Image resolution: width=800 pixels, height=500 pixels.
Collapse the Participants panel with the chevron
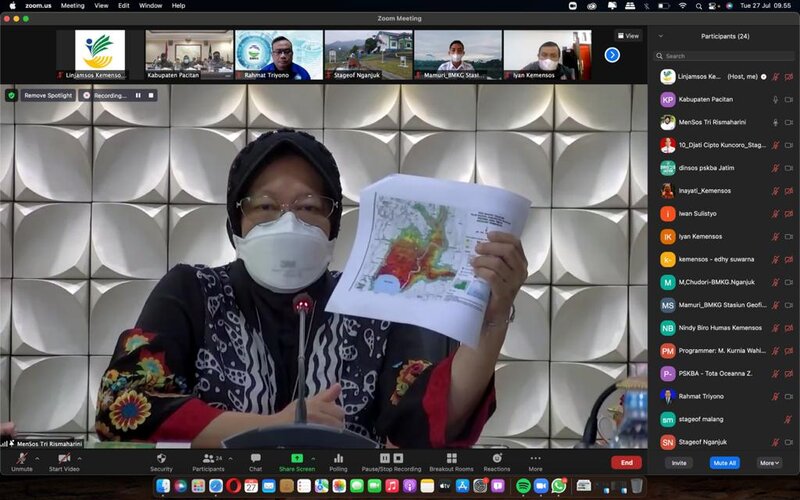[659, 36]
